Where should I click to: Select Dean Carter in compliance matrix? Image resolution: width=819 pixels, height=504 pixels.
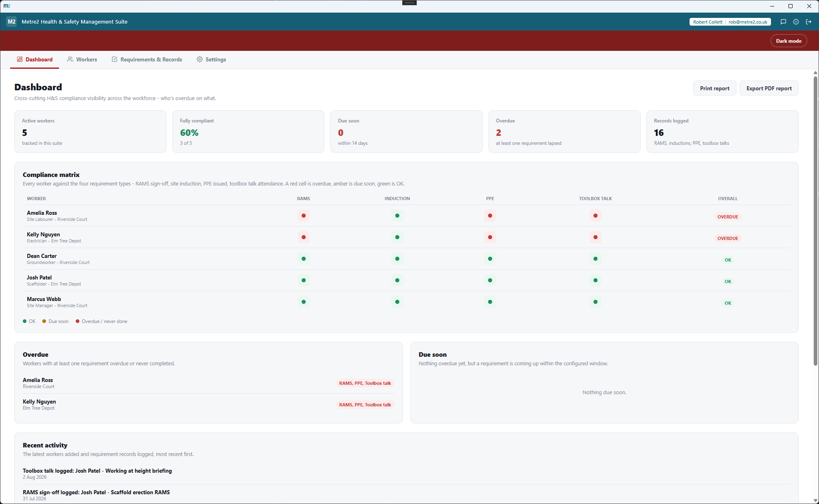click(x=406, y=259)
